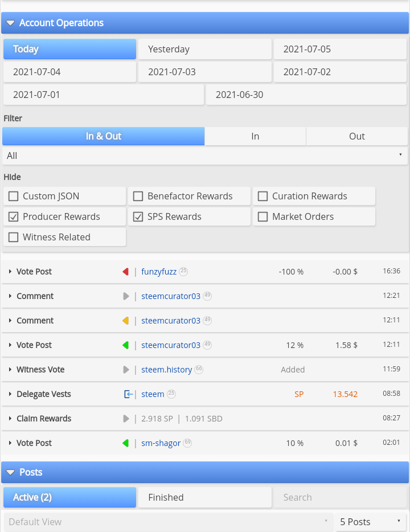Open the steem account link

(x=153, y=394)
